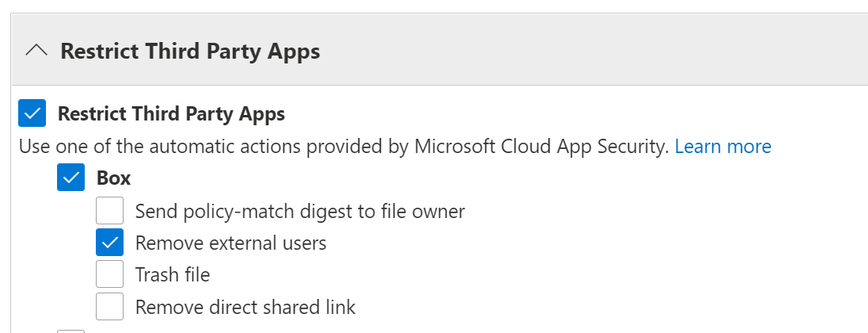
Task: Toggle the partially visible checkbox below Box options
Action: click(x=70, y=330)
